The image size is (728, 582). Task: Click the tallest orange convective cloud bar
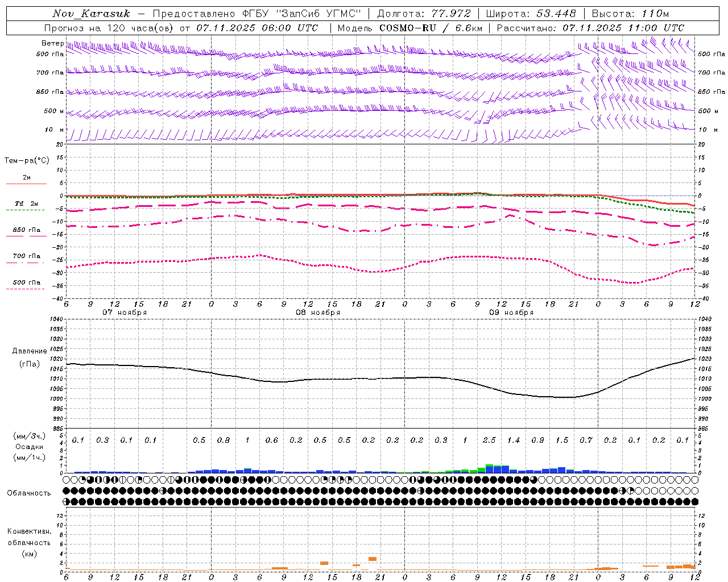click(x=373, y=559)
